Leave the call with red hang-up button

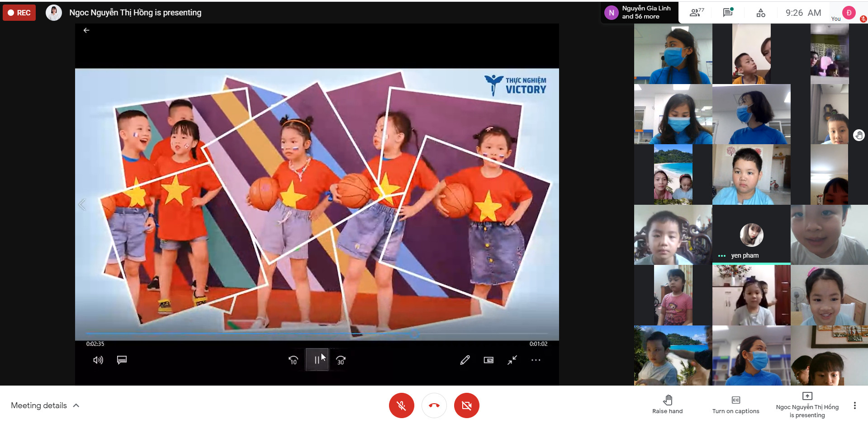(434, 405)
